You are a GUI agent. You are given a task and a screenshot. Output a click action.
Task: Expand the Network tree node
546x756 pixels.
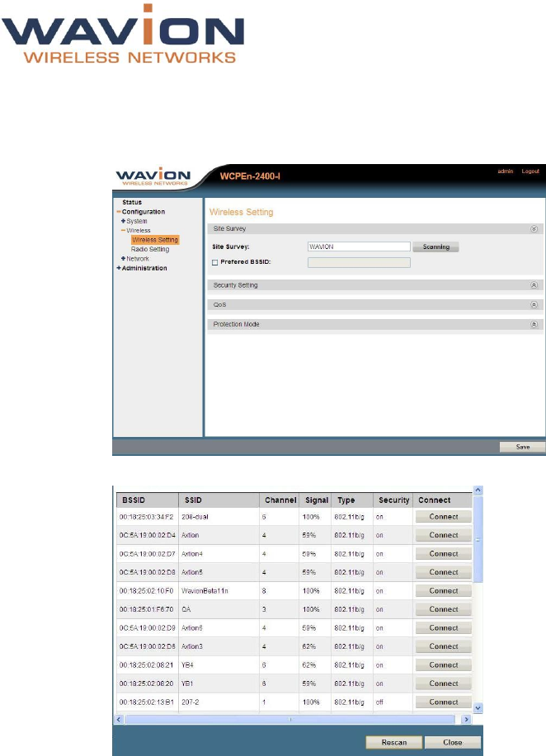(124, 258)
